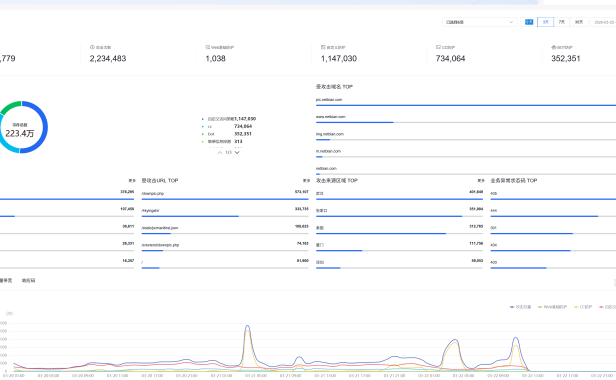Click the 352,351 statistic value
The height and width of the screenshot is (380, 616).
pyautogui.click(x=565, y=59)
